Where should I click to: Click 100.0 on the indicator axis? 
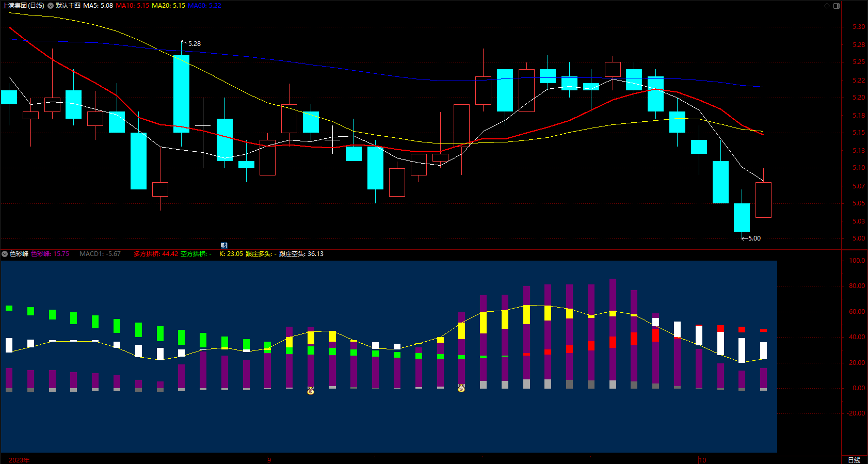857,261
